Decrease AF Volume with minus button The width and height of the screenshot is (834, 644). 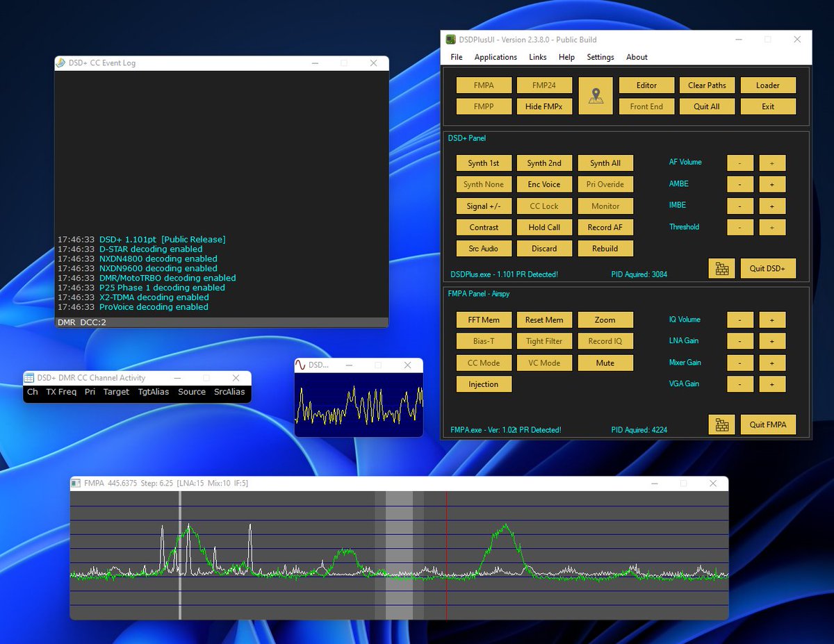pyautogui.click(x=740, y=163)
